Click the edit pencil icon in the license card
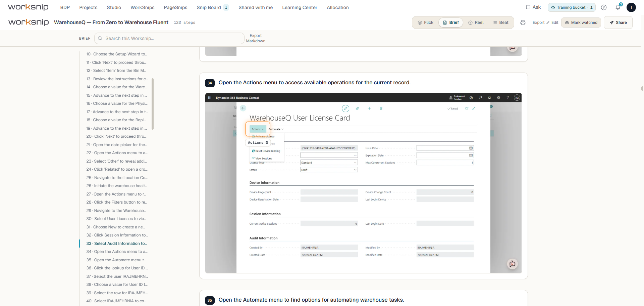Viewport: 644px width, 306px height. [345, 108]
